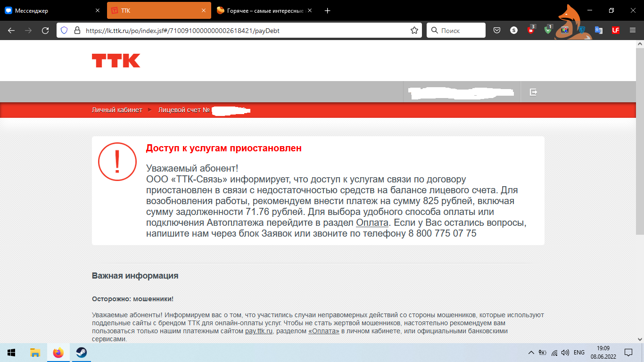Open the Windows notification center
The image size is (644, 362).
click(x=628, y=353)
